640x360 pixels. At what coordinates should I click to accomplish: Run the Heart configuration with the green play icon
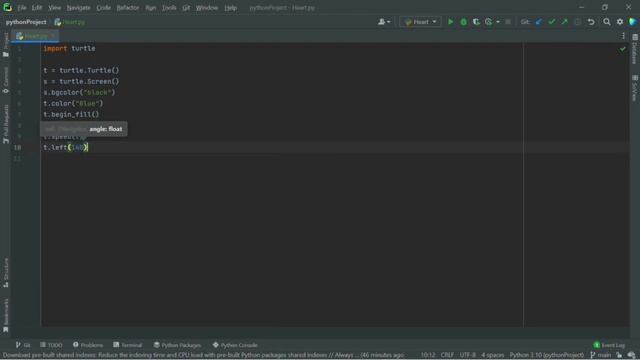click(x=451, y=22)
